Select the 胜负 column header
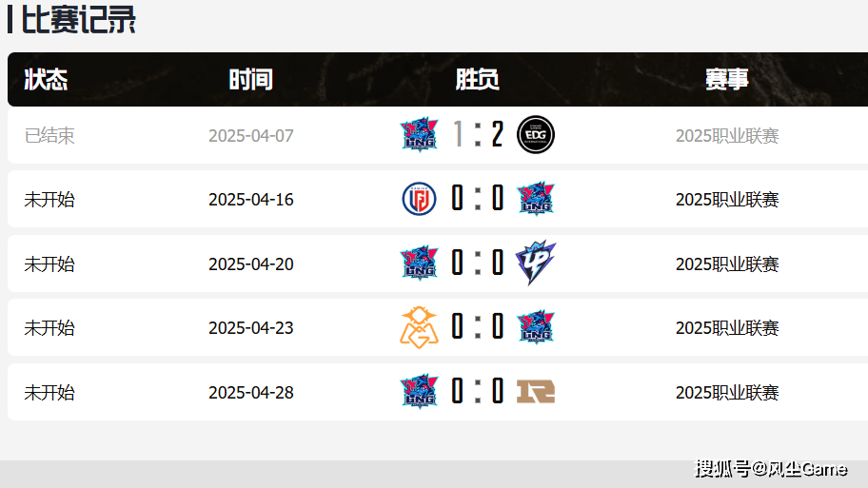Viewport: 868px width, 488px height. pyautogui.click(x=477, y=80)
